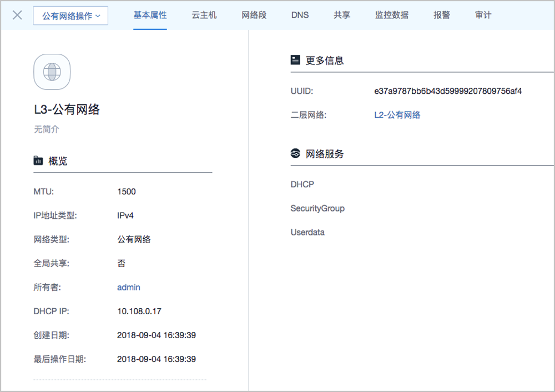This screenshot has height=392, width=555.
Task: Switch to the 网络段 tab
Action: (x=254, y=15)
